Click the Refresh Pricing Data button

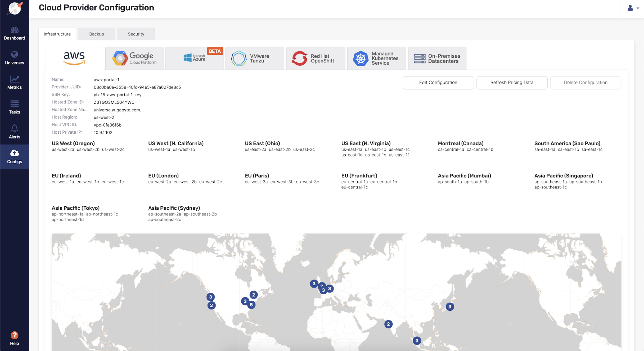click(x=512, y=82)
